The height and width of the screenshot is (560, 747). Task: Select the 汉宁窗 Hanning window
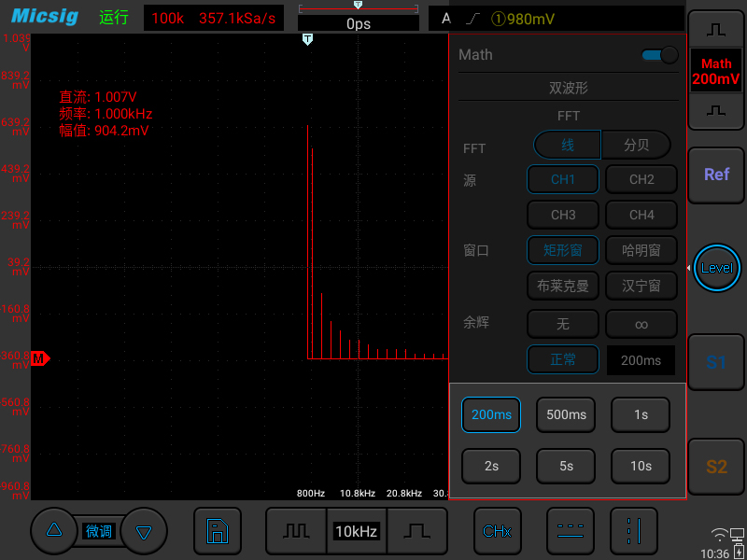click(x=641, y=286)
